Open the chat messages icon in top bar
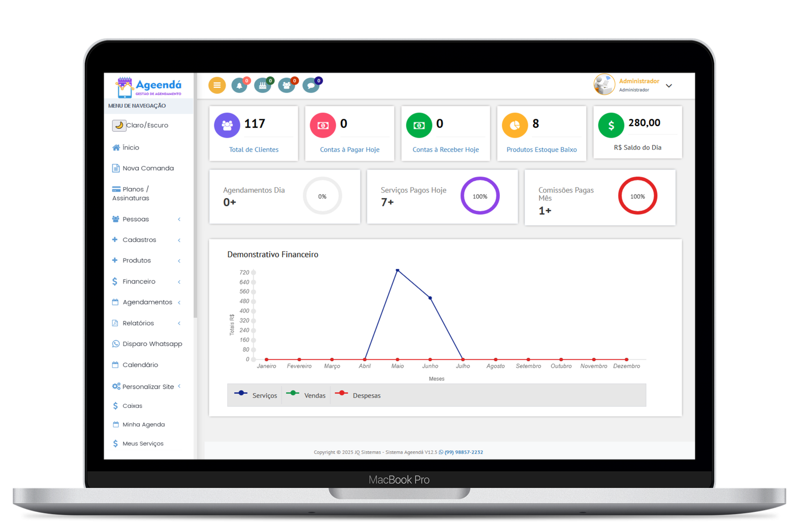Screen dimensions: 799x532 [x=311, y=85]
